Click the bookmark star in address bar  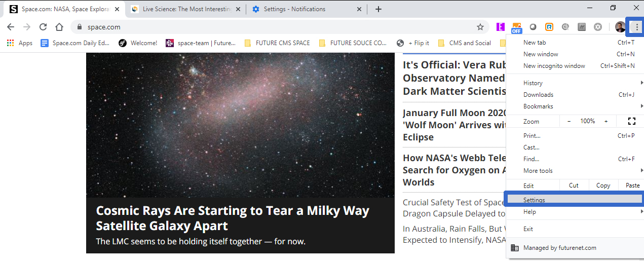click(480, 27)
